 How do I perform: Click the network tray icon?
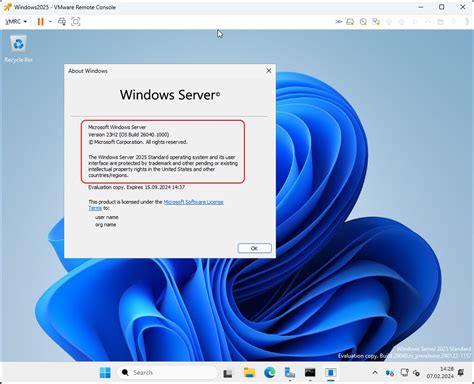pos(404,373)
